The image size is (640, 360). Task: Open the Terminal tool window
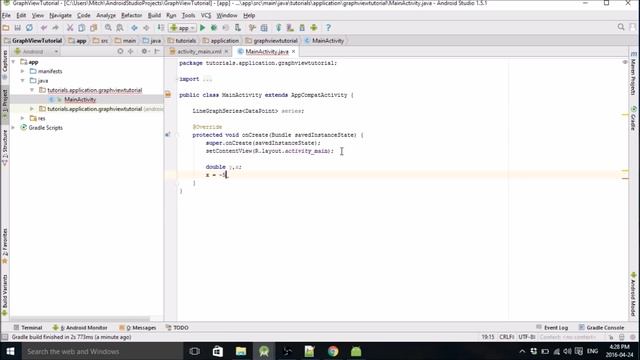[x=28, y=328]
